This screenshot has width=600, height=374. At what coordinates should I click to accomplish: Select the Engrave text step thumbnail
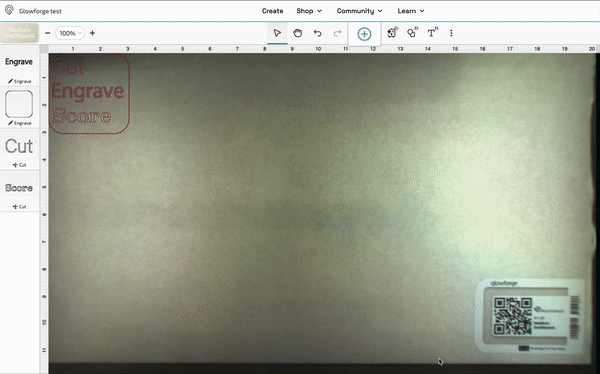pyautogui.click(x=19, y=62)
